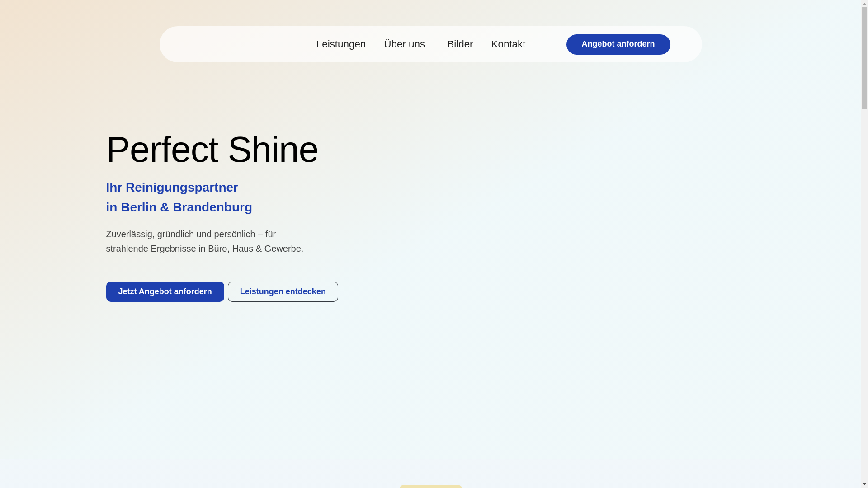The height and width of the screenshot is (488, 868).
Task: Click the scrollbar track below the thumb
Action: coord(864,294)
